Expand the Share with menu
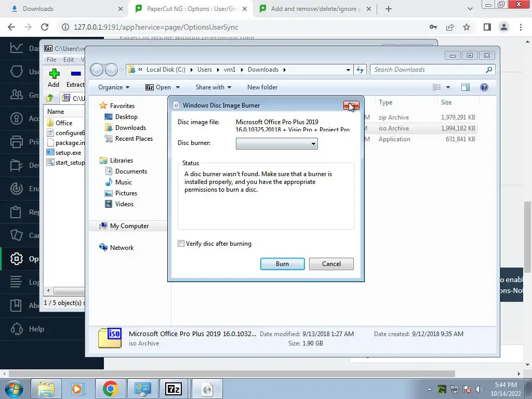 coord(214,87)
